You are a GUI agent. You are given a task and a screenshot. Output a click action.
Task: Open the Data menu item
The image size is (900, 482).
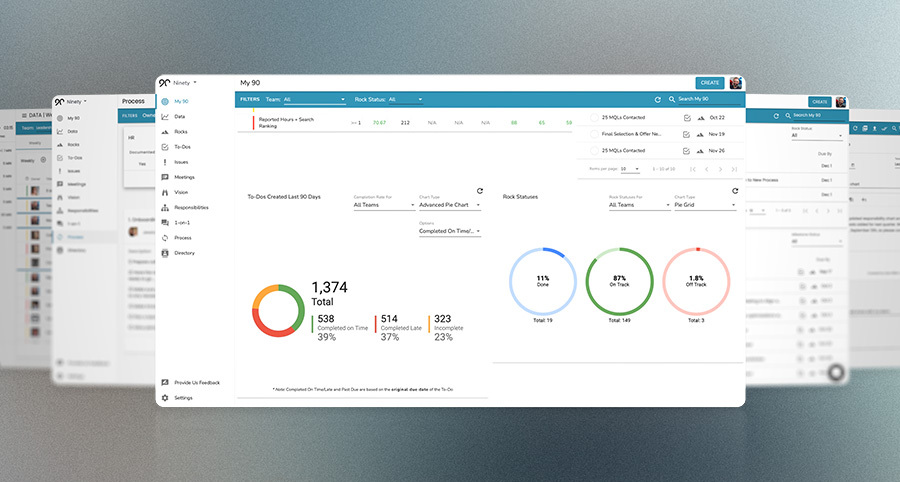pos(179,117)
